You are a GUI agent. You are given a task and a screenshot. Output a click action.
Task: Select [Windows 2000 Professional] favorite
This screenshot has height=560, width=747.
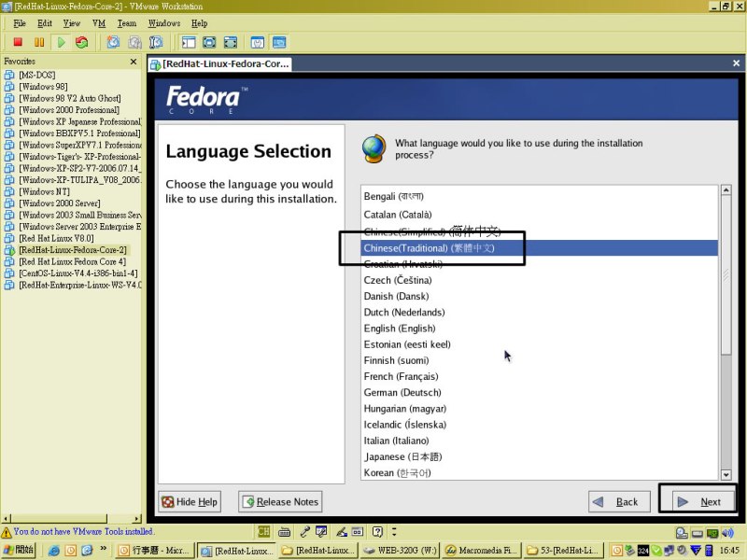(69, 110)
